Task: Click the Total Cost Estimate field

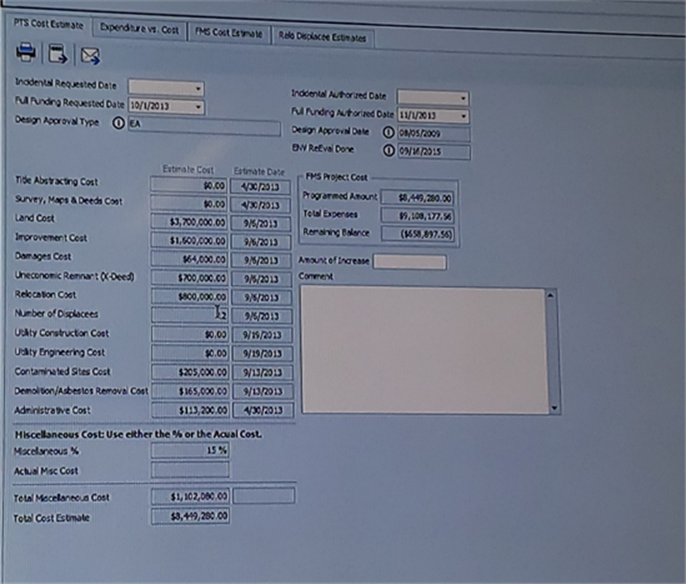Action: 190,516
